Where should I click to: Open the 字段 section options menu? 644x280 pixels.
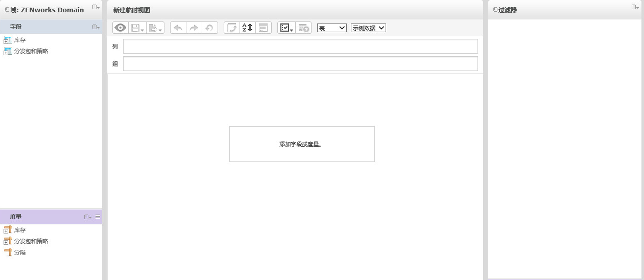pyautogui.click(x=96, y=27)
